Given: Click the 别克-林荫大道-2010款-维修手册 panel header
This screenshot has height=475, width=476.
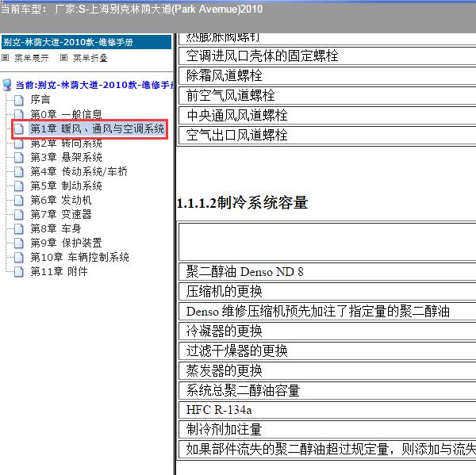Looking at the screenshot, I should coord(86,42).
